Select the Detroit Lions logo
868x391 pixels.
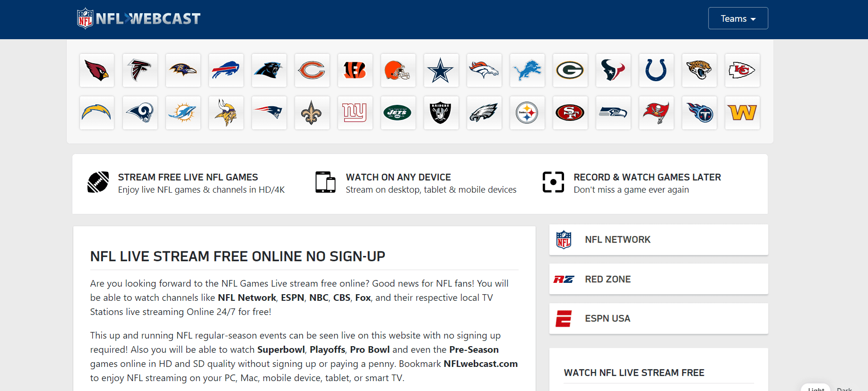click(x=527, y=70)
